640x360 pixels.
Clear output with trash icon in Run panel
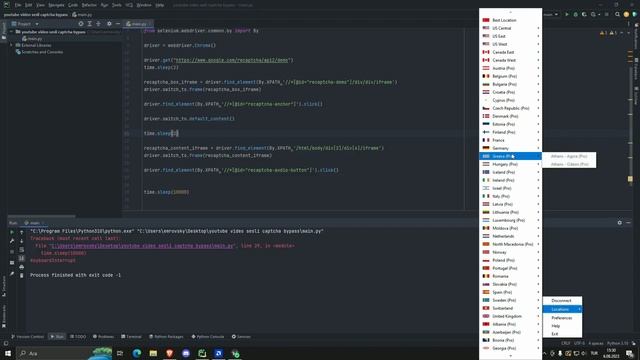[22, 276]
